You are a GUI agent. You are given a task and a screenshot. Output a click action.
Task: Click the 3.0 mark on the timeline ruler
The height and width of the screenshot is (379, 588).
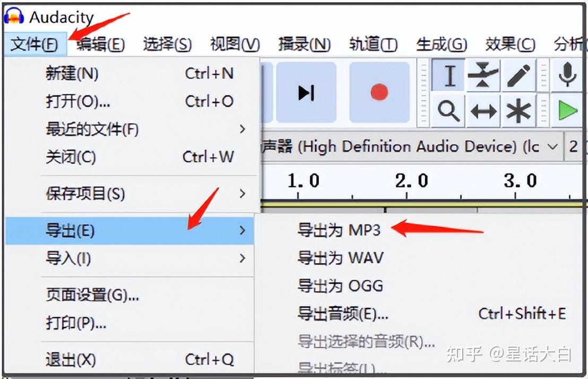521,181
